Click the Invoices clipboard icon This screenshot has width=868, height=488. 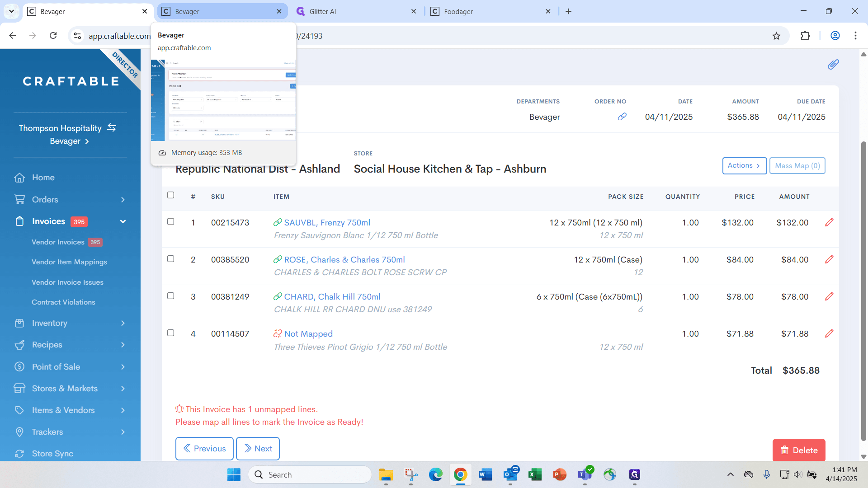point(19,221)
